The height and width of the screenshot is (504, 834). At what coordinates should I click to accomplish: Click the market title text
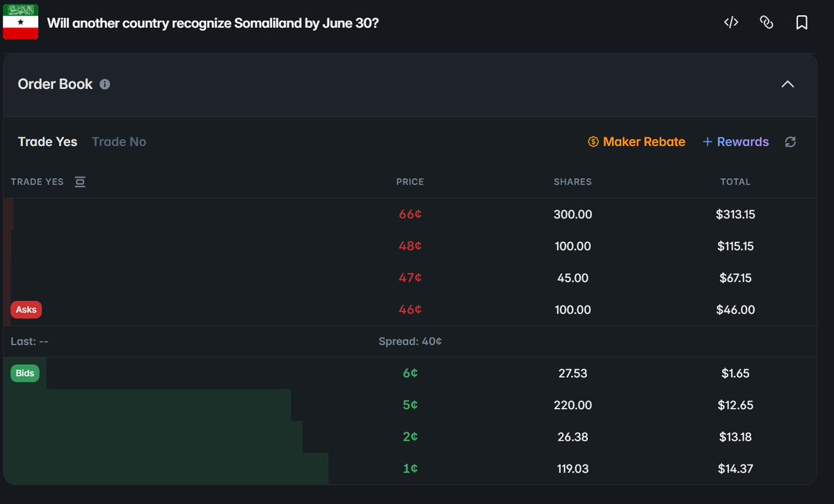tap(213, 23)
